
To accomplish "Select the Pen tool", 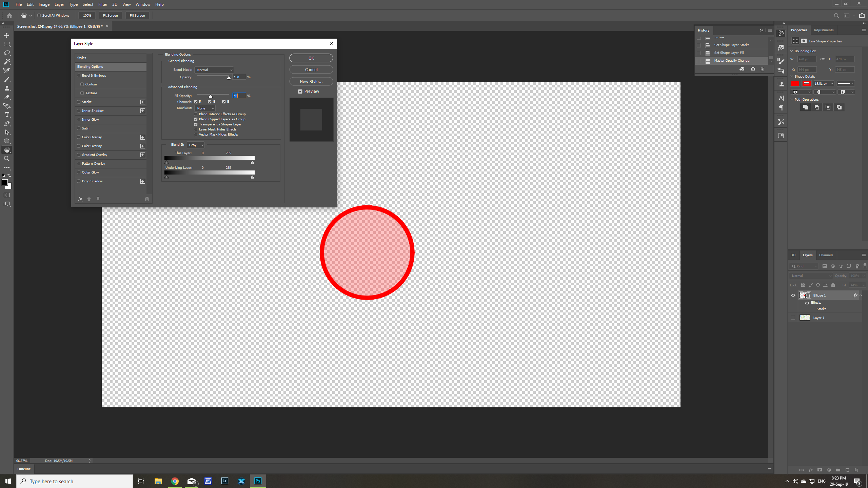I will coord(7,124).
